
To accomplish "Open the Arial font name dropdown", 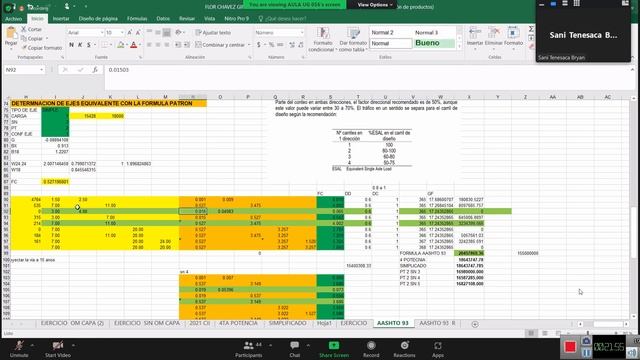I will tap(102, 33).
